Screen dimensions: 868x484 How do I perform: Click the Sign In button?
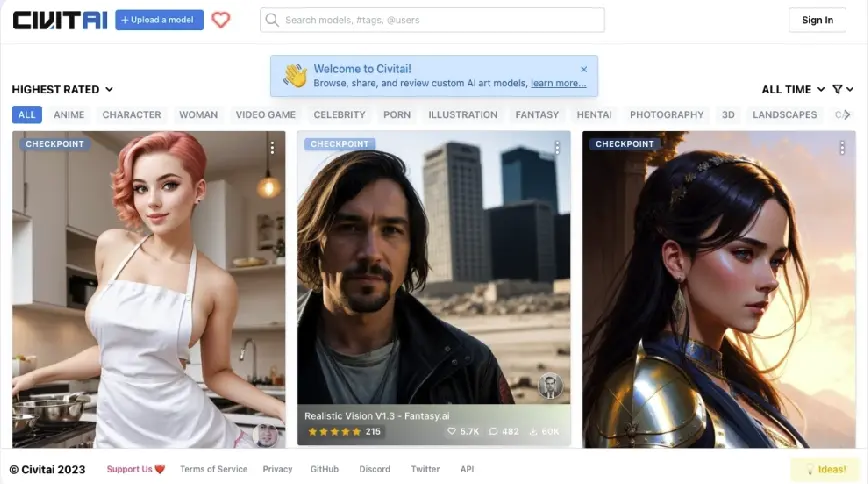817,20
